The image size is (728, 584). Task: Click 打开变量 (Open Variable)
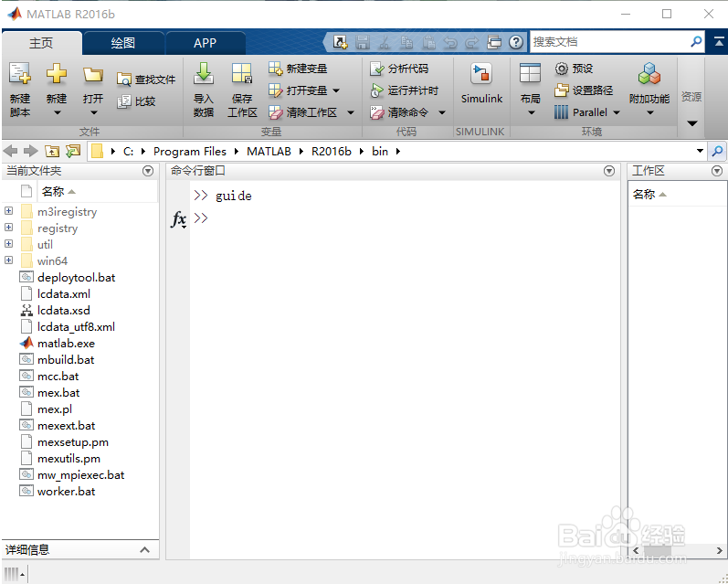pyautogui.click(x=298, y=90)
